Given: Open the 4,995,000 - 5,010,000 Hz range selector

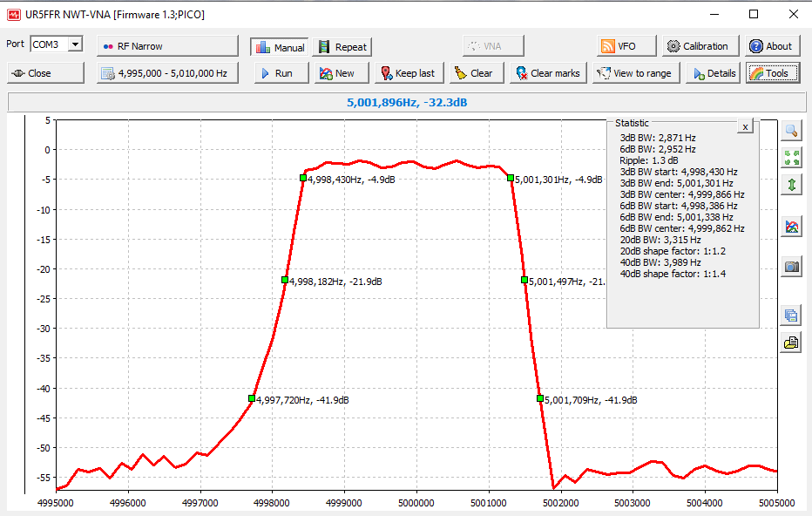Looking at the screenshot, I should pos(167,73).
